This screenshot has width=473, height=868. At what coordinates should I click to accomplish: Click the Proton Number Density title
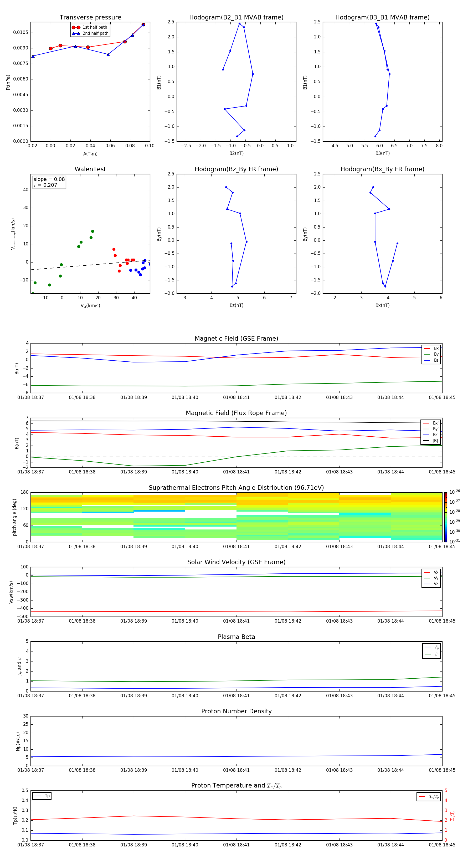tap(236, 711)
